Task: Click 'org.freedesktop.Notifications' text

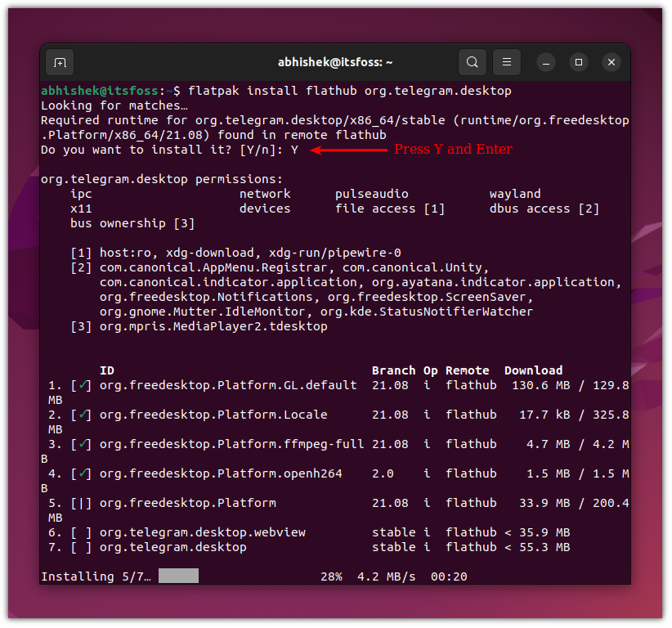Action: tap(209, 297)
